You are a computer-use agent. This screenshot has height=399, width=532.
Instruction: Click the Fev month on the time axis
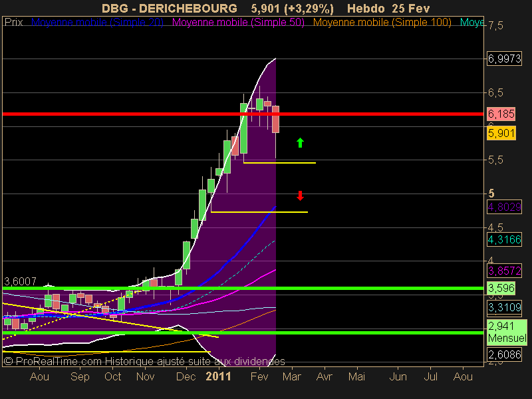pyautogui.click(x=259, y=376)
